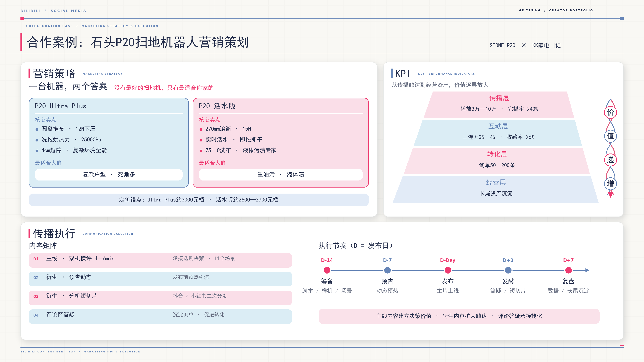Screen dimensions: 644x362
Task: Select row 01 主线 双机横评
Action: click(x=160, y=260)
